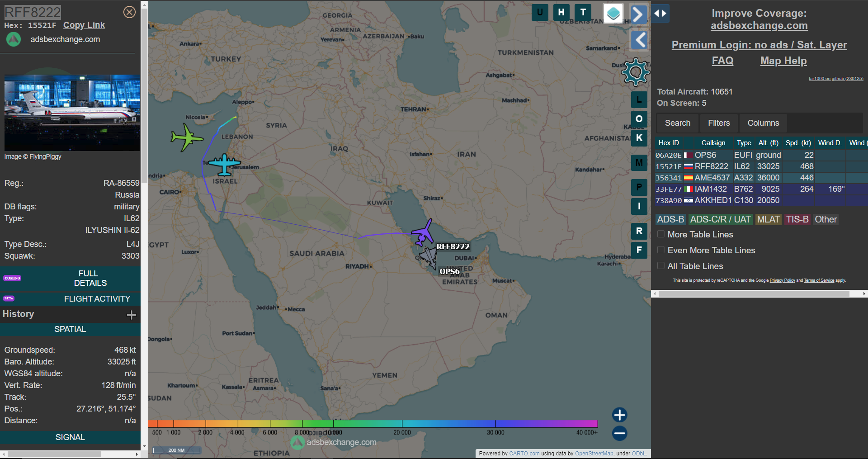Viewport: 868px width, 459px height.
Task: Click the M map button
Action: pos(639,163)
